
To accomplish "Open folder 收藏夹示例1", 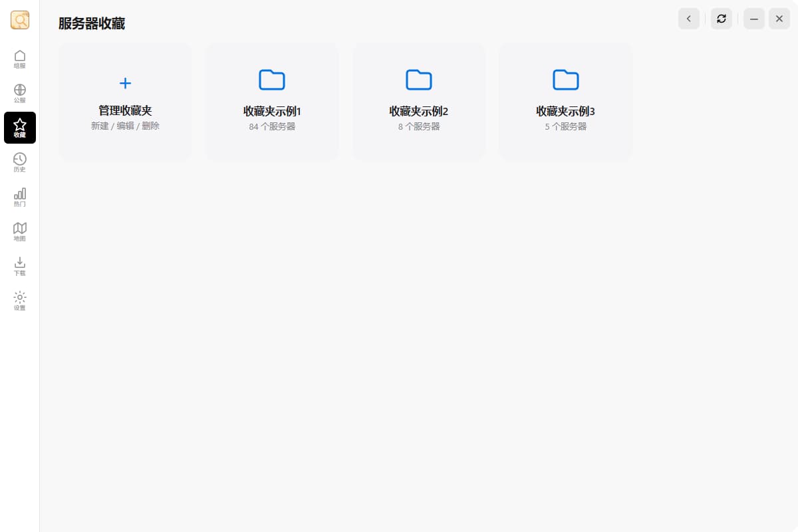I will 272,102.
